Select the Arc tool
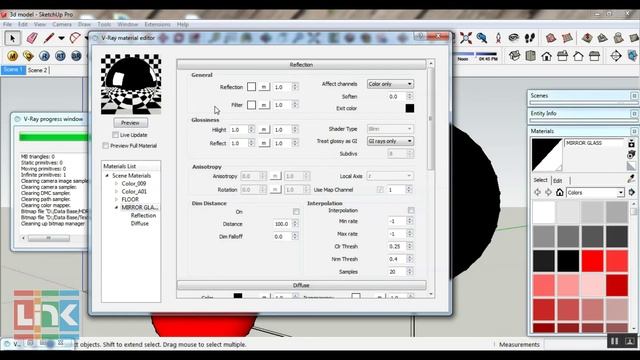 [x=75, y=38]
